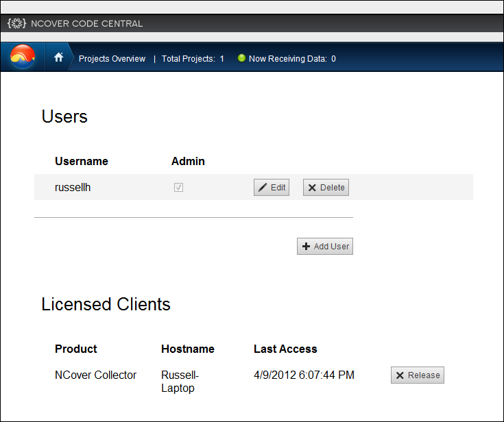This screenshot has height=422, width=504.
Task: Click the Hostname column header
Action: pyautogui.click(x=187, y=349)
